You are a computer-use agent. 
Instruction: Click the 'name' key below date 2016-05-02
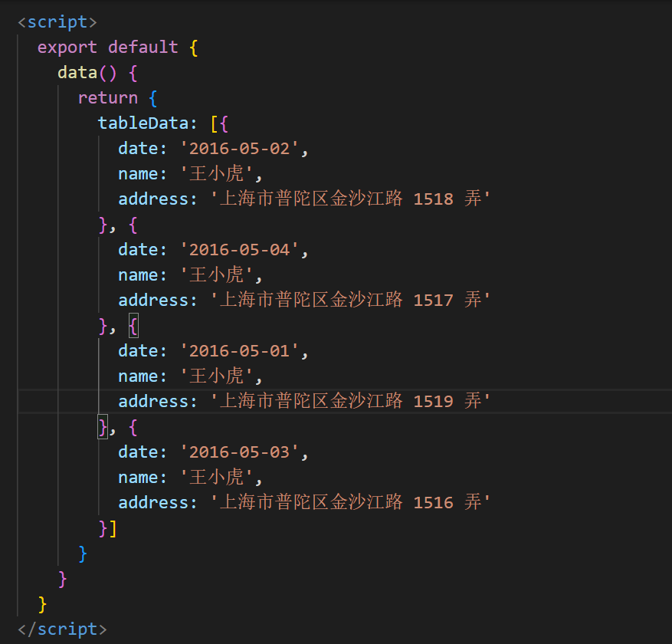[138, 174]
